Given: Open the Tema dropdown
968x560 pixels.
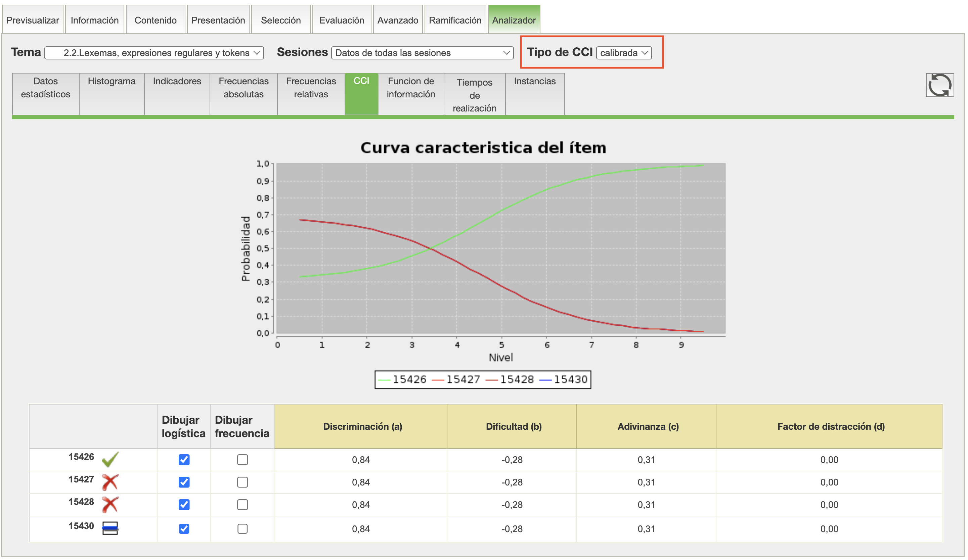Looking at the screenshot, I should [x=154, y=53].
